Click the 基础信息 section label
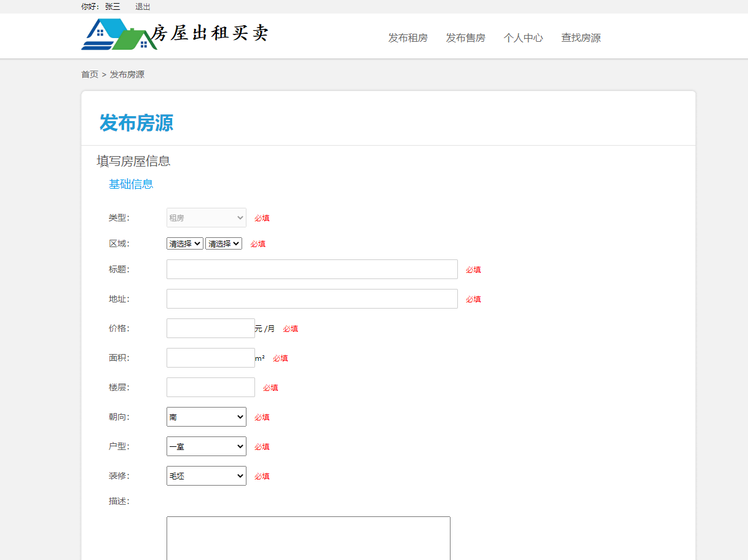This screenshot has width=748, height=560. pos(131,184)
